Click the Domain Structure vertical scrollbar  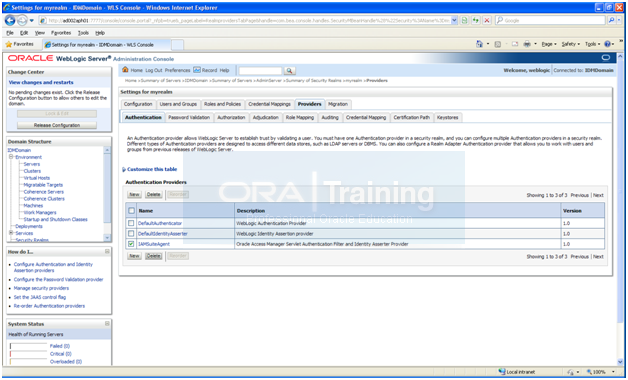point(107,194)
